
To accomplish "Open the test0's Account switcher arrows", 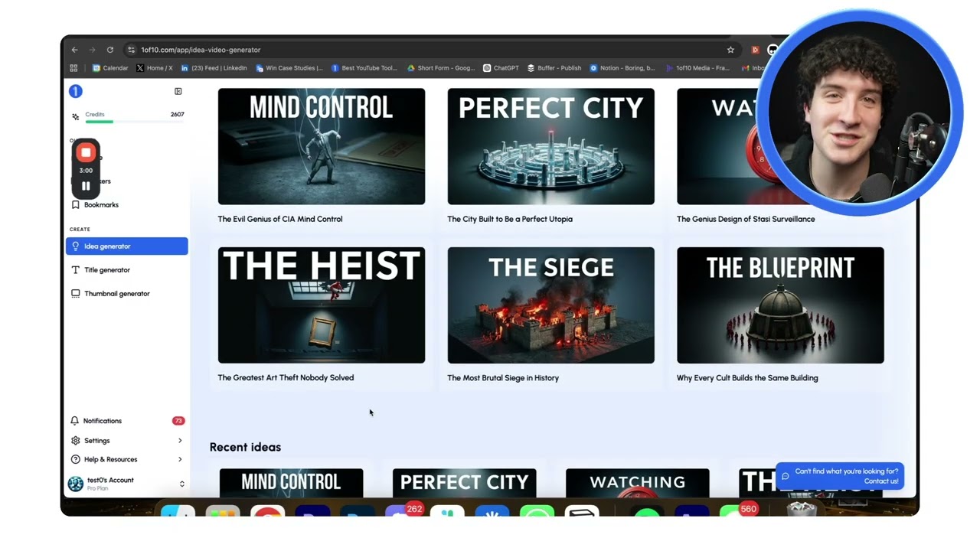I will [x=181, y=484].
